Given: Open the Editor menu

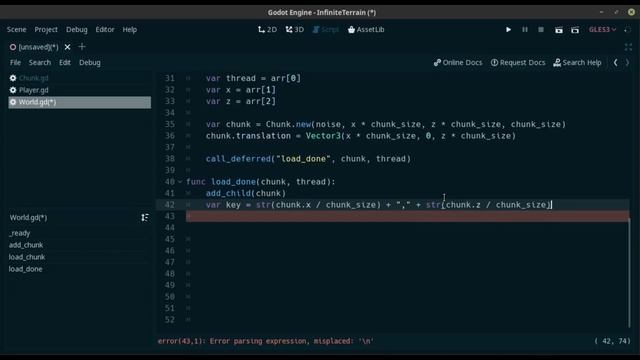Looking at the screenshot, I should (105, 29).
